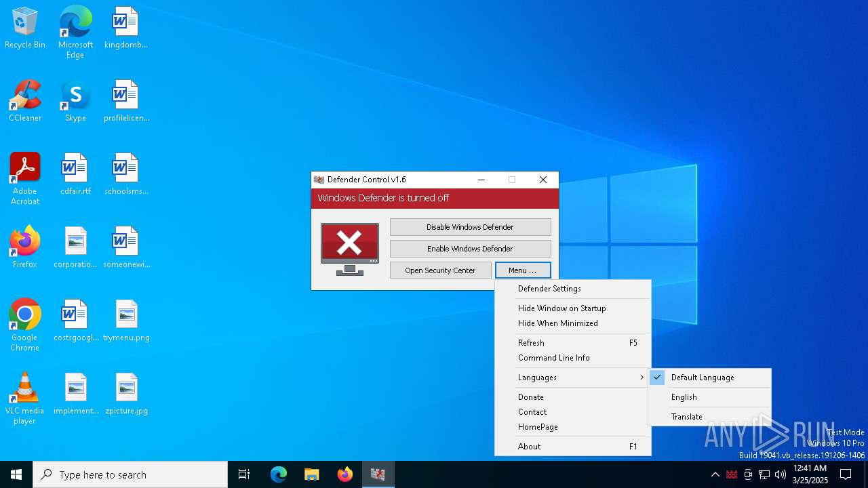Select Refresh in the menu

tap(573, 343)
